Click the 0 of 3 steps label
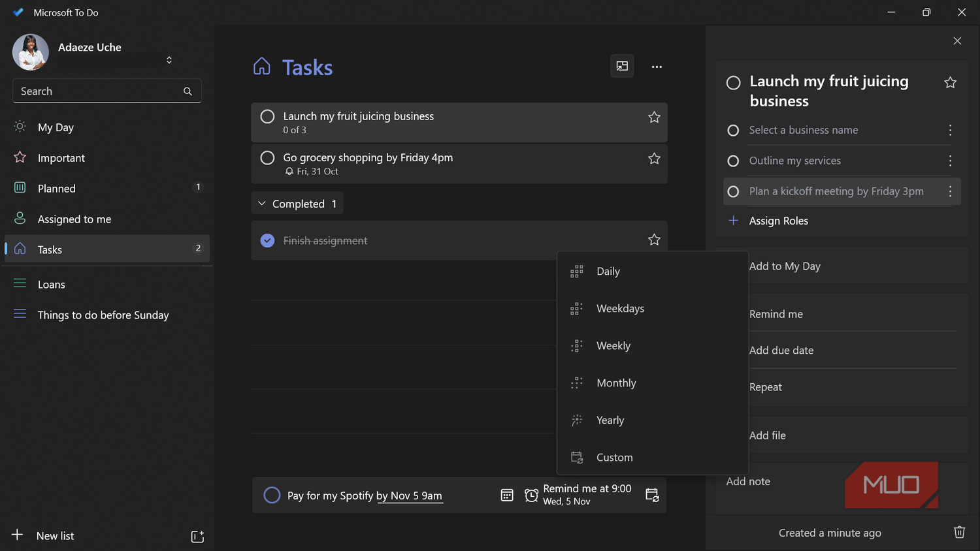Screen dimensions: 980x551 295,131
